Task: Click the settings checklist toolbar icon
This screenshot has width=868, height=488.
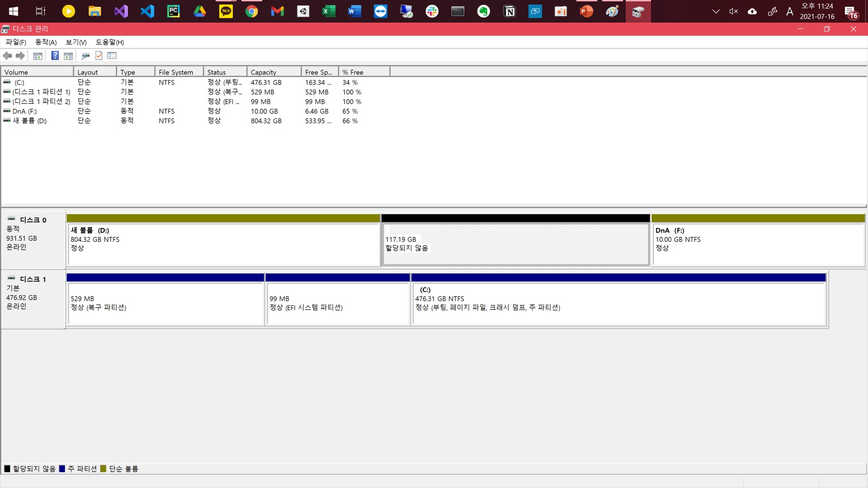Action: pyautogui.click(x=112, y=56)
